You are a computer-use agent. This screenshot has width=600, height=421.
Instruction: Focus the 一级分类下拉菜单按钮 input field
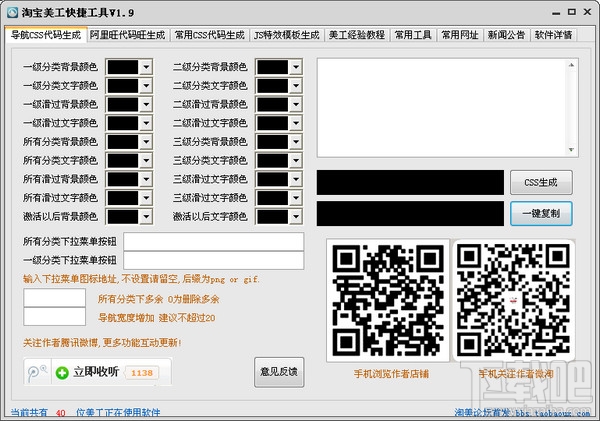(214, 261)
